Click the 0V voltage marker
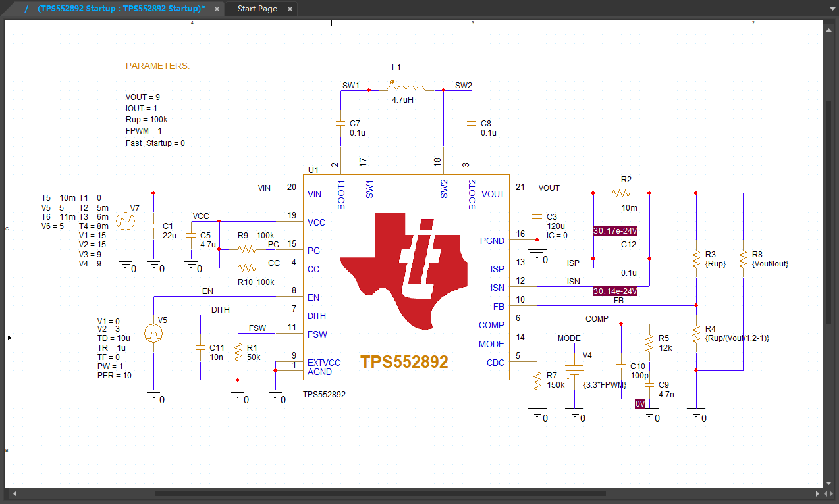Image resolution: width=839 pixels, height=504 pixels. click(640, 404)
